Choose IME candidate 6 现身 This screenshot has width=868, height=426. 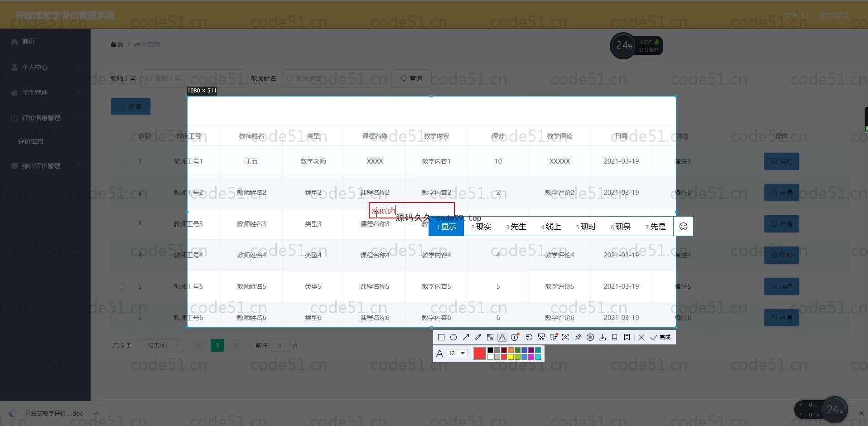point(621,227)
